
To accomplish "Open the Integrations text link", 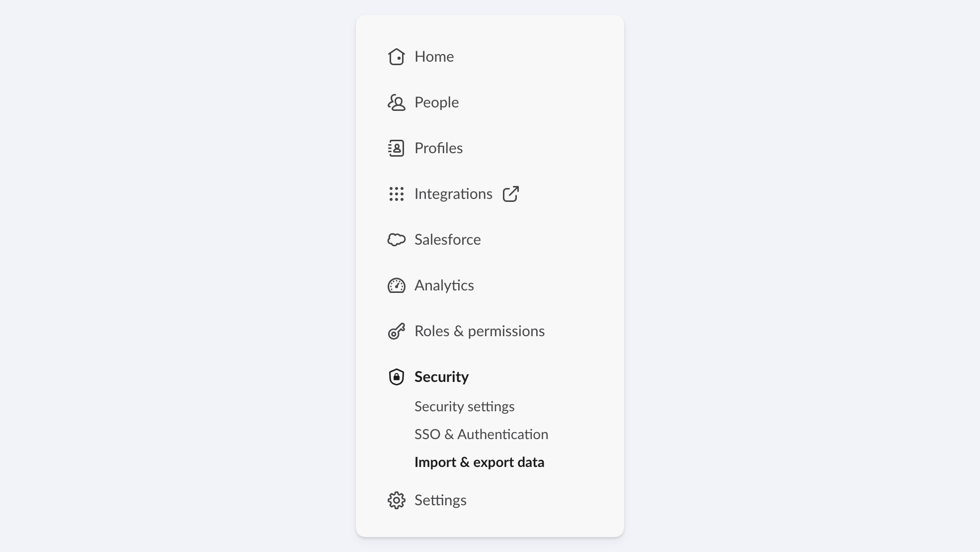I will click(453, 194).
